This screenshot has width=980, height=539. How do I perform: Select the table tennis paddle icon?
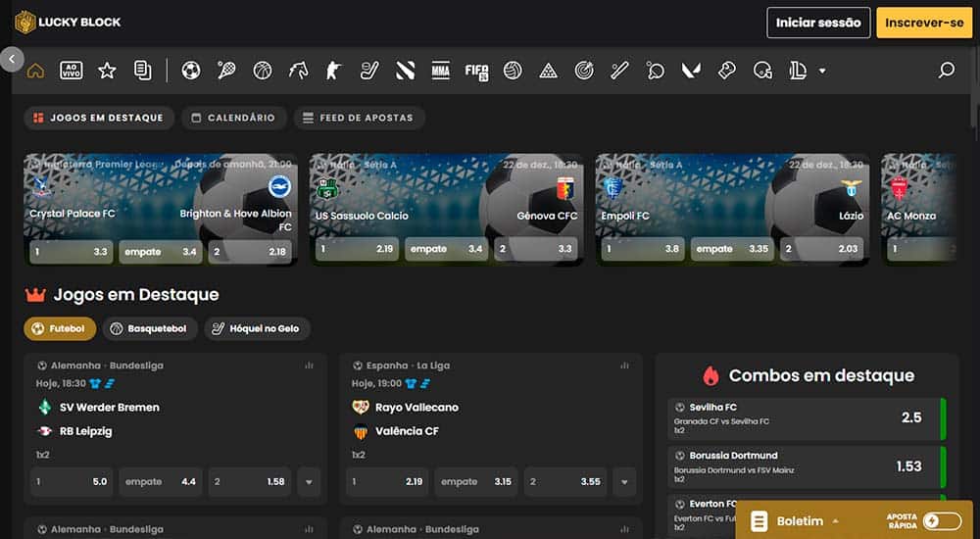(x=655, y=71)
